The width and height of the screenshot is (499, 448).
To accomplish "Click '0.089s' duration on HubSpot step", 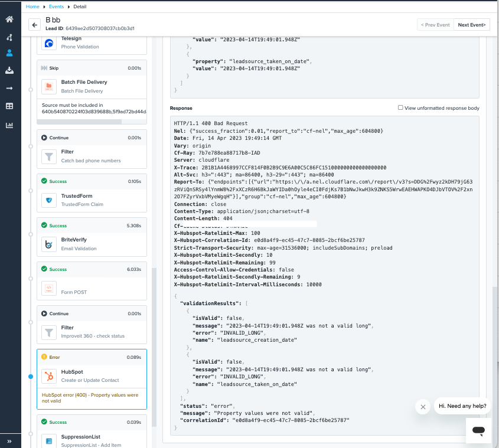I will [x=134, y=357].
